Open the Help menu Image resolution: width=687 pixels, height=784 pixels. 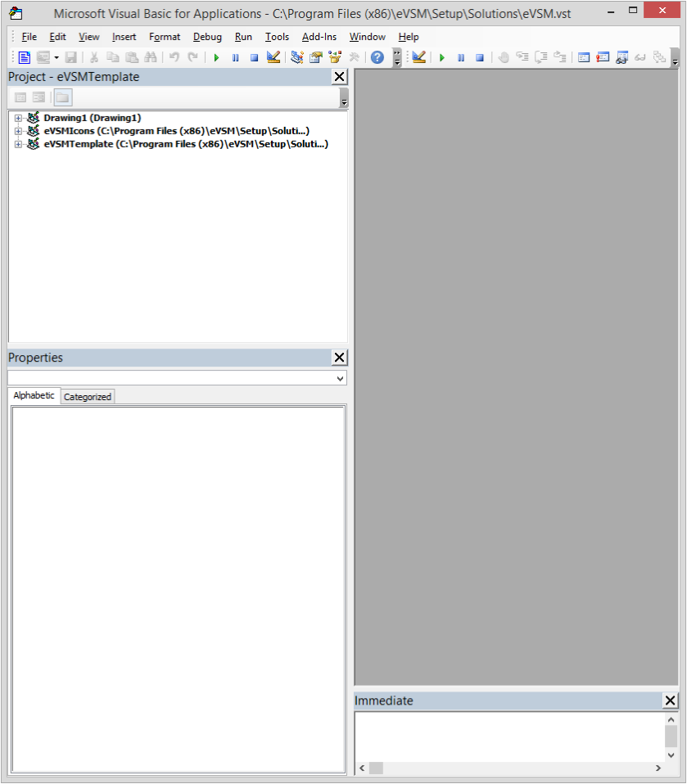409,37
